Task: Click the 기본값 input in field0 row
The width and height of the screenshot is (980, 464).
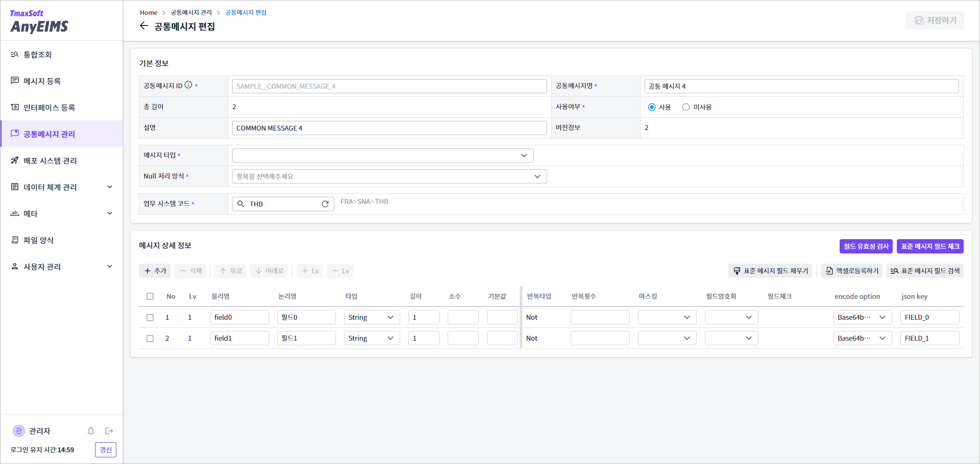Action: 502,317
